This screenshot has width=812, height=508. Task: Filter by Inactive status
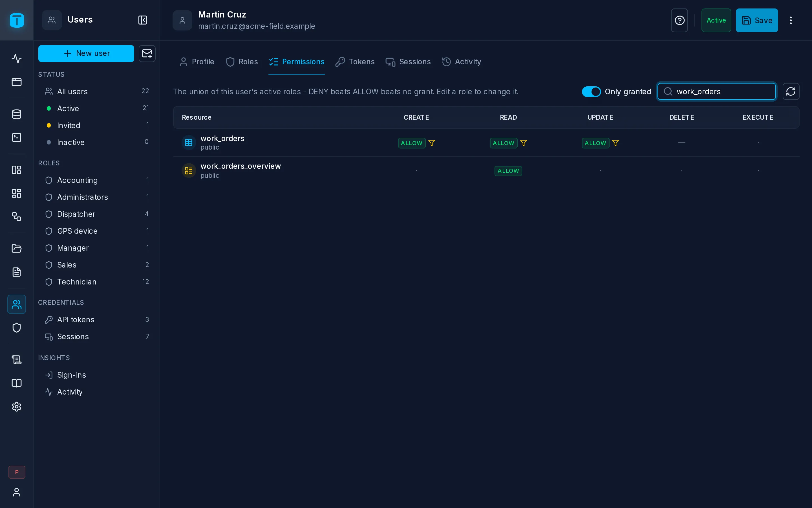point(97,142)
